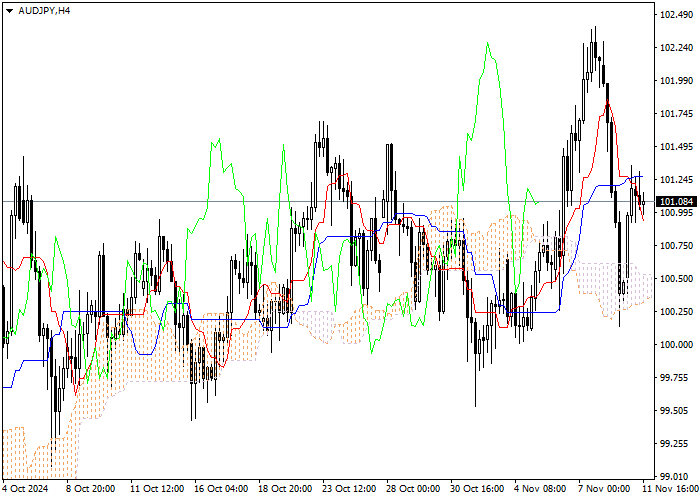
Task: Click the 99.010 price axis label
Action: 674,476
